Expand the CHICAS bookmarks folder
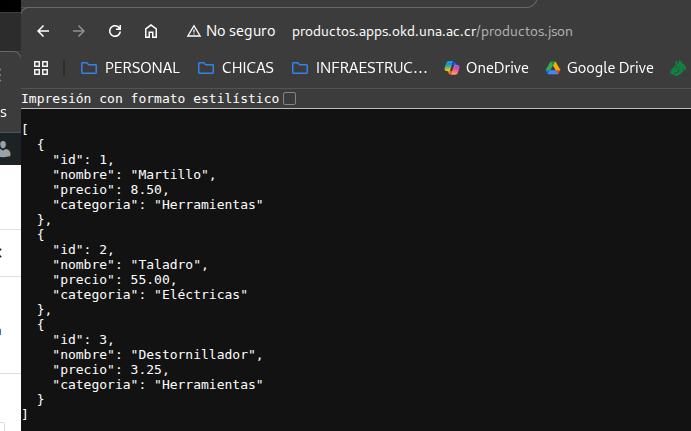Viewport: 691px width, 431px height. (235, 68)
